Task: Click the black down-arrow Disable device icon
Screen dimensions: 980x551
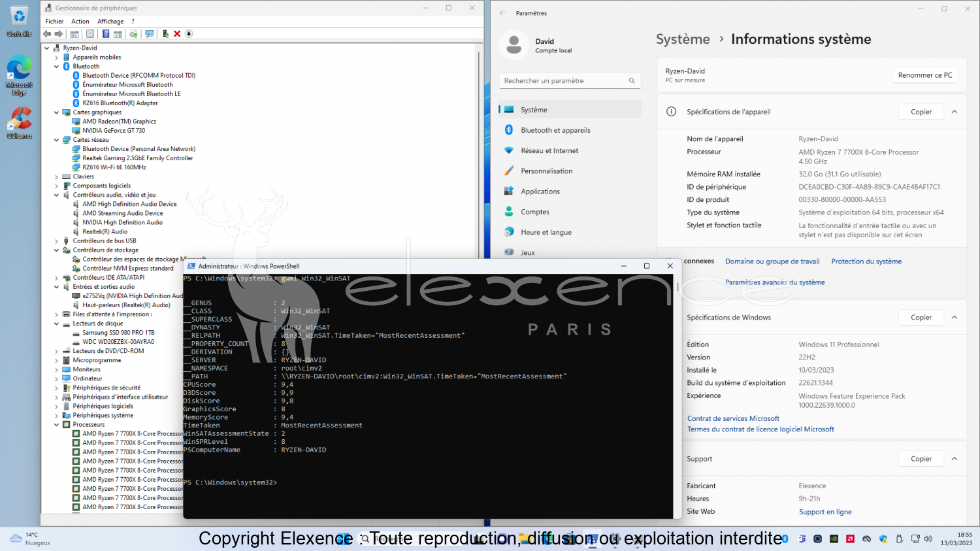Action: tap(189, 34)
